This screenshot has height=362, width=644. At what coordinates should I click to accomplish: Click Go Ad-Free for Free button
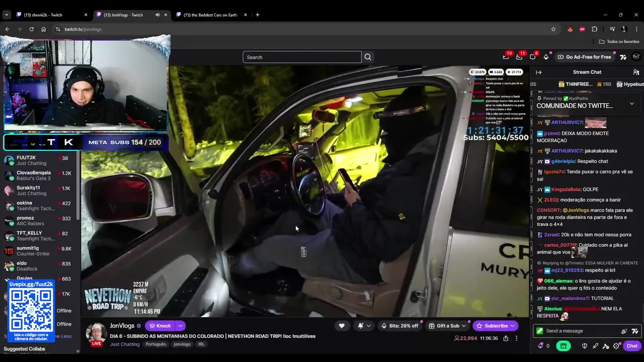584,57
